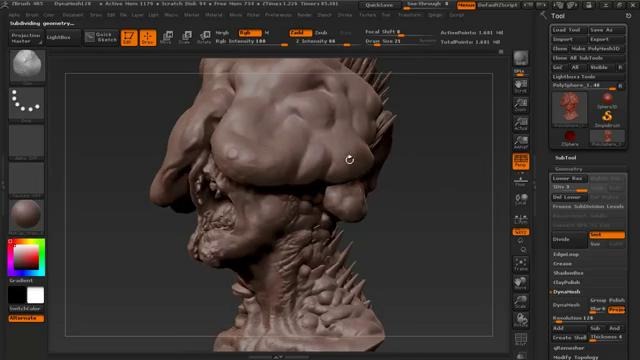The width and height of the screenshot is (640, 360).
Task: Toggle the Floor grid
Action: click(x=520, y=180)
